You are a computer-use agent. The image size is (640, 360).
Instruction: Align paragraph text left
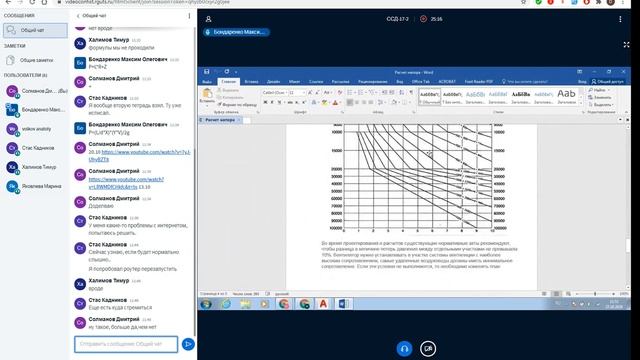point(350,102)
